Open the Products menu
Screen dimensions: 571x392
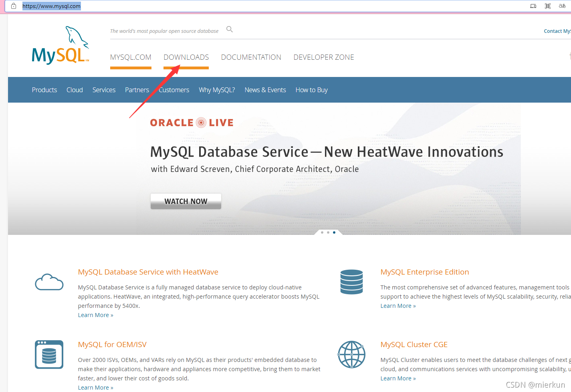44,90
